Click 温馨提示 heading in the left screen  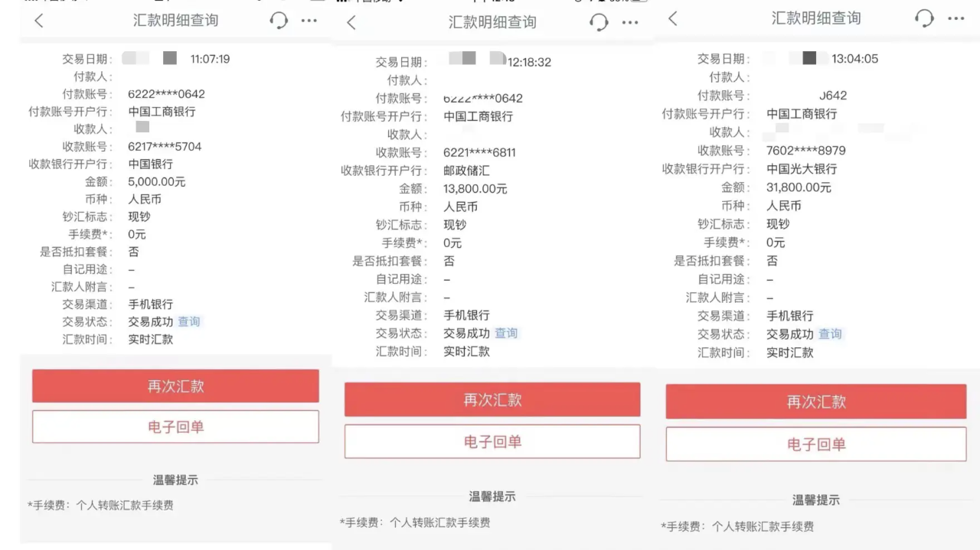pos(175,480)
